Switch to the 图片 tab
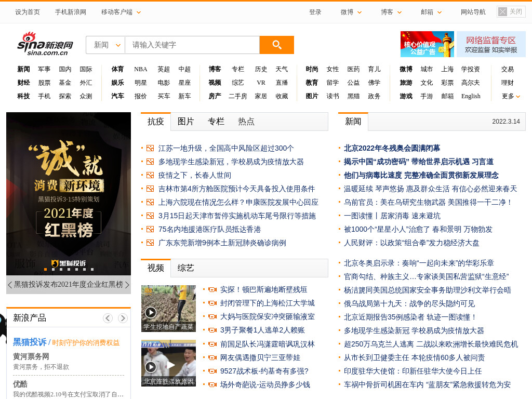Viewport: 532px width, 399px height. point(186,122)
